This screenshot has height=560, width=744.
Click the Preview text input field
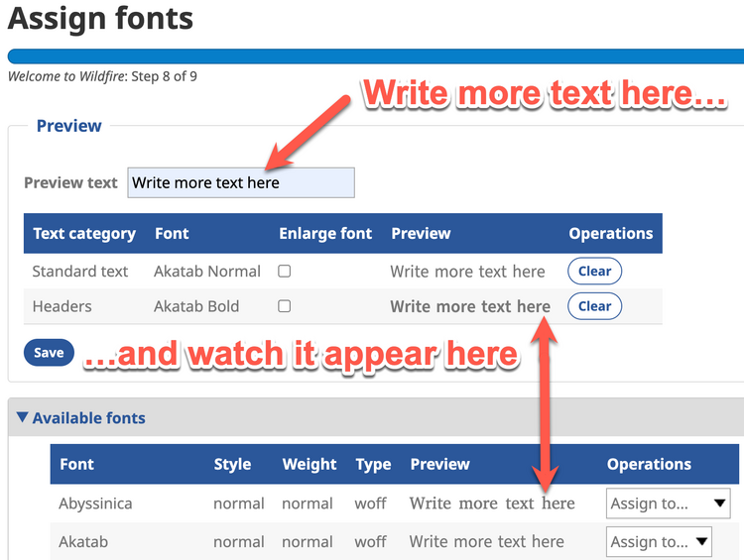240,182
